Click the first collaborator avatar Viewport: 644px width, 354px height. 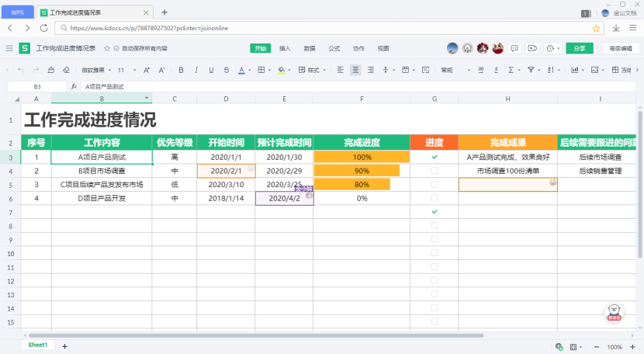point(452,48)
